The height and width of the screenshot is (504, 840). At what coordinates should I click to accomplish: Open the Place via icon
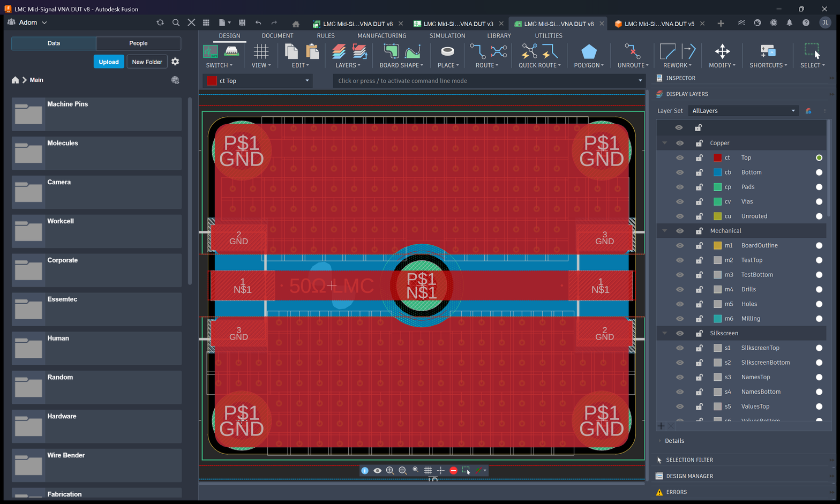(447, 52)
